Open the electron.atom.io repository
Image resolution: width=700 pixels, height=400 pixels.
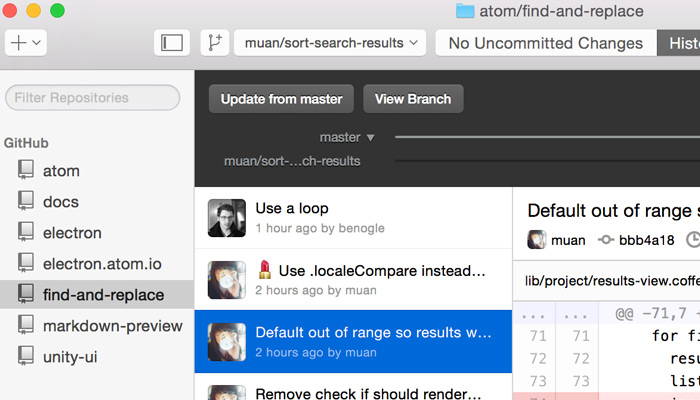coord(102,264)
